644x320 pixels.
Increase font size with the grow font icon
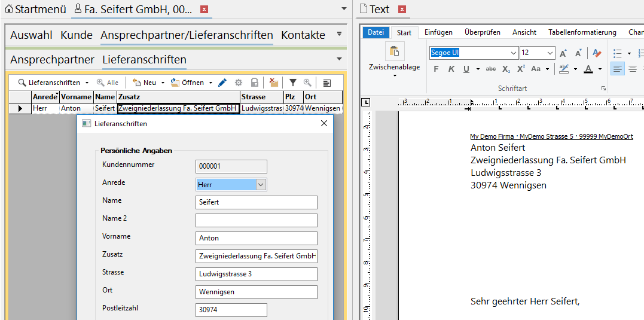coord(563,53)
